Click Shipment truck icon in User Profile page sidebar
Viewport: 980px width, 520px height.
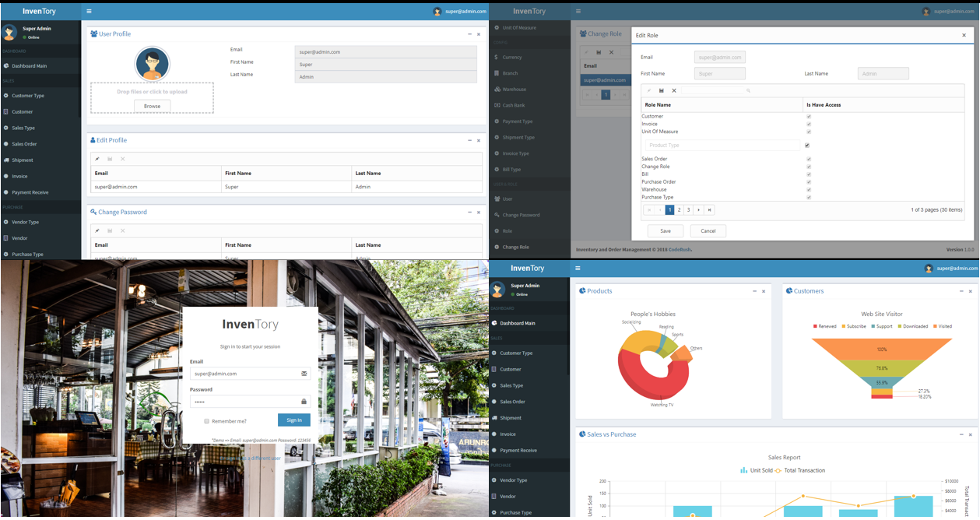[6, 160]
